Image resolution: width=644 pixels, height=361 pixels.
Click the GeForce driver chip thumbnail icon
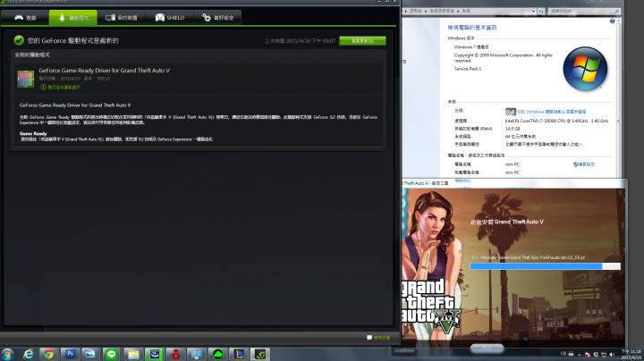coord(25,79)
